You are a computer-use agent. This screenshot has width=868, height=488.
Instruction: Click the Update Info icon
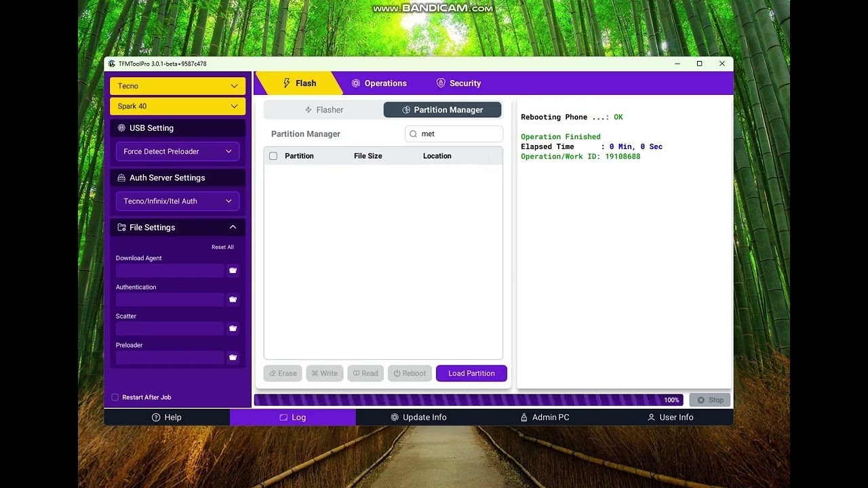[395, 418]
